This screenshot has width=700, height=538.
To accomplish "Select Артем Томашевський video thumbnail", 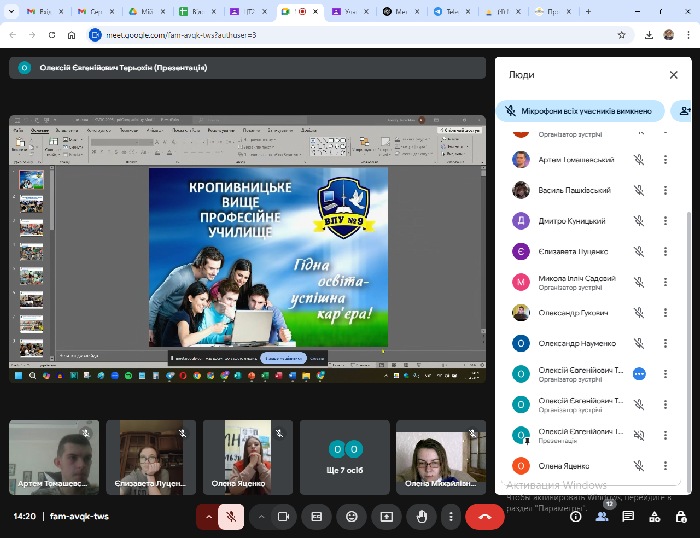I will pos(54,457).
